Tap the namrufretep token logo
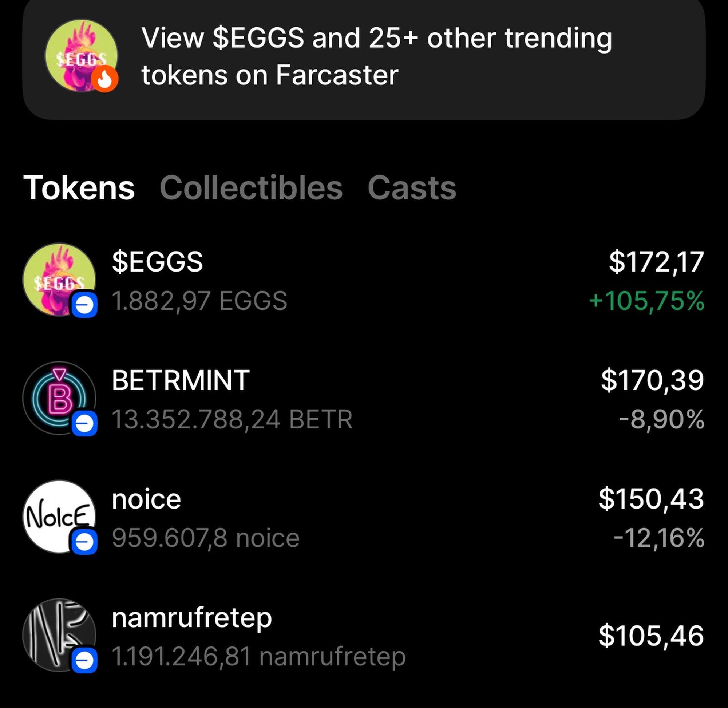 tap(56, 633)
